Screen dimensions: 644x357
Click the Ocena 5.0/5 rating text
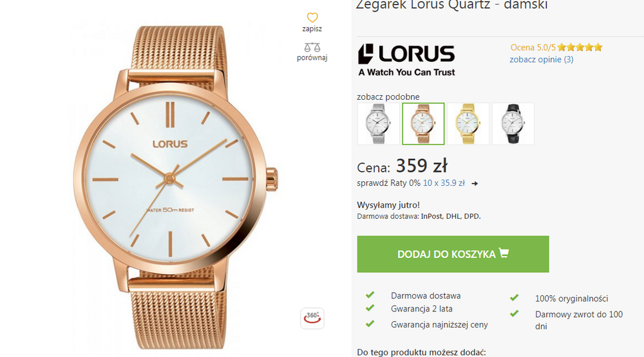click(x=533, y=48)
